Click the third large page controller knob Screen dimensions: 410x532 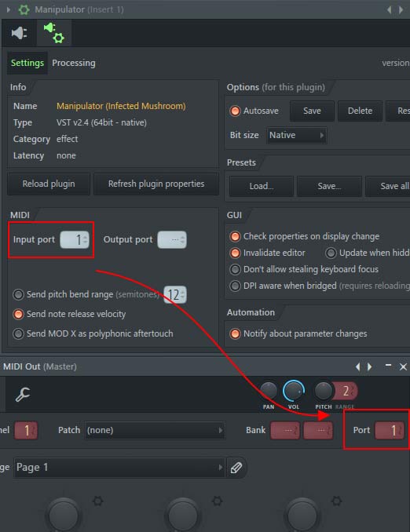[x=302, y=515]
